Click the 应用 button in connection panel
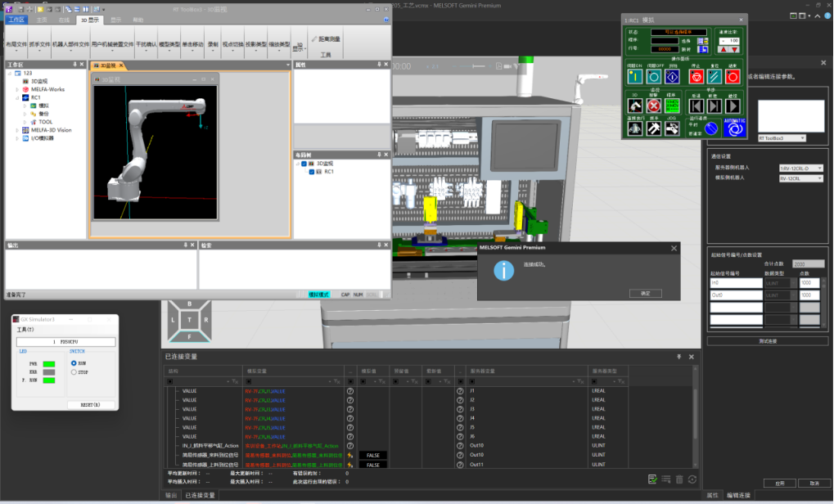 pos(780,484)
